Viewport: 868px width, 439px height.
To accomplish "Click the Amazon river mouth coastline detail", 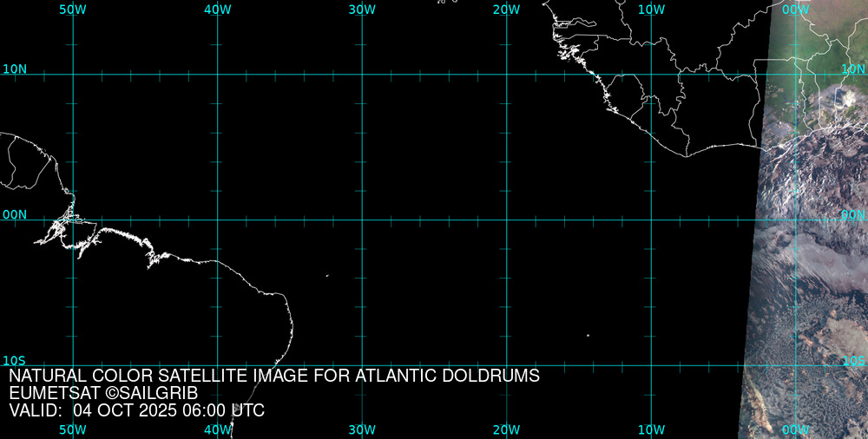I will click(x=65, y=227).
